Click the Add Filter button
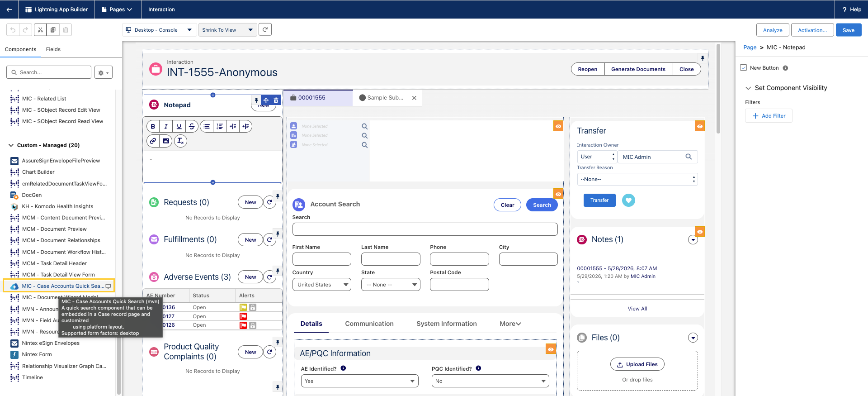Viewport: 868px width, 396px height. tap(769, 116)
